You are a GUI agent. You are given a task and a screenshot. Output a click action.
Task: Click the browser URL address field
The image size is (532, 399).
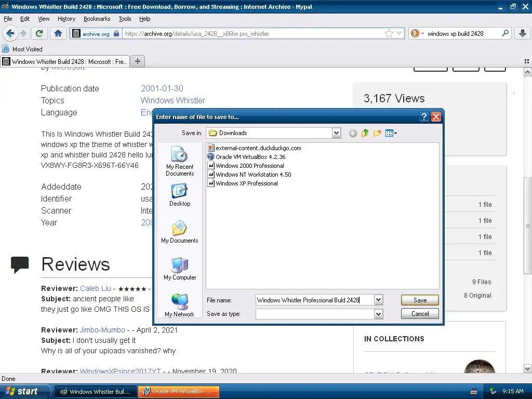[x=254, y=34]
